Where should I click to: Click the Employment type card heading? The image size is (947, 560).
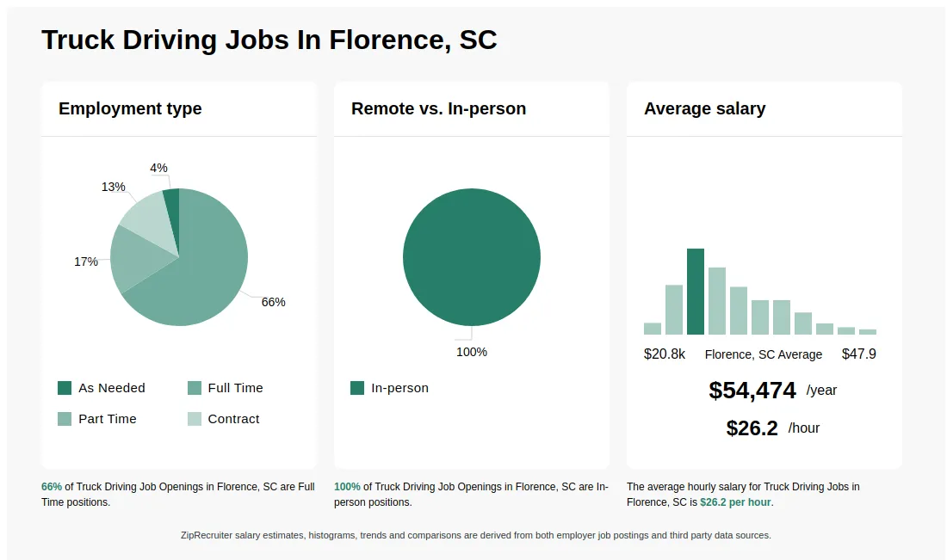click(130, 109)
